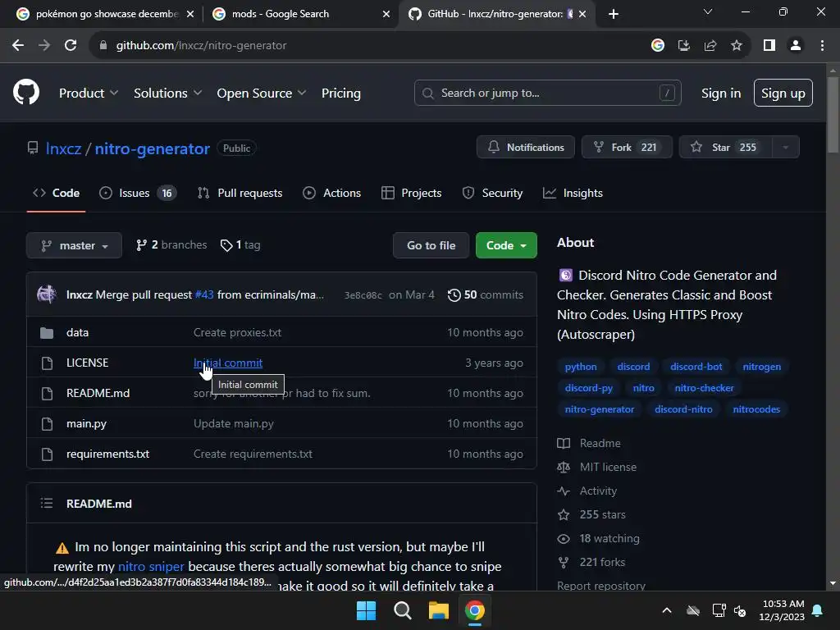Click the nitro sniper link in README
Viewport: 840px width, 630px height.
click(x=151, y=567)
